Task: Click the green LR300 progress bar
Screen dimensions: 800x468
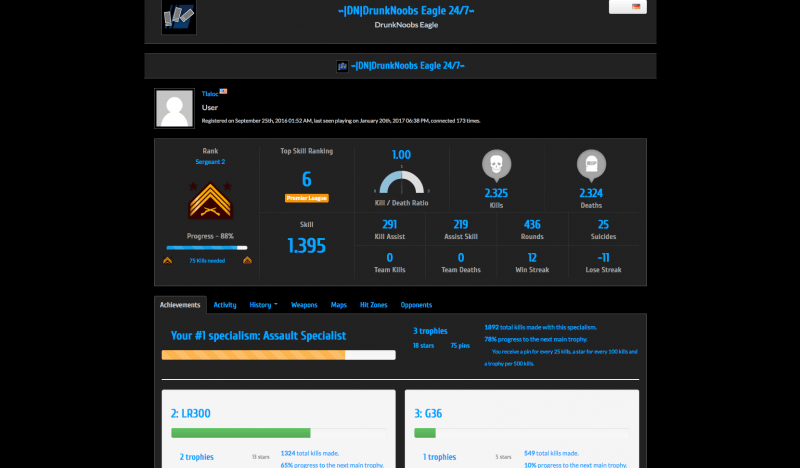Action: (x=241, y=433)
